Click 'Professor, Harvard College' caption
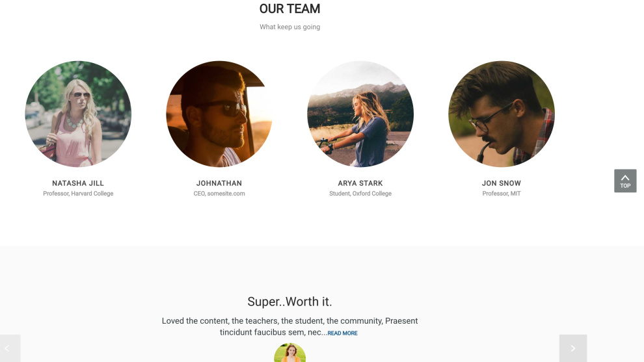Image resolution: width=644 pixels, height=362 pixels. point(78,194)
